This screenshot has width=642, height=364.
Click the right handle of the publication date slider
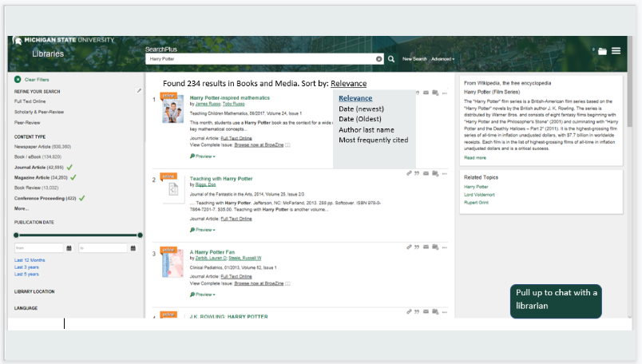[140, 235]
